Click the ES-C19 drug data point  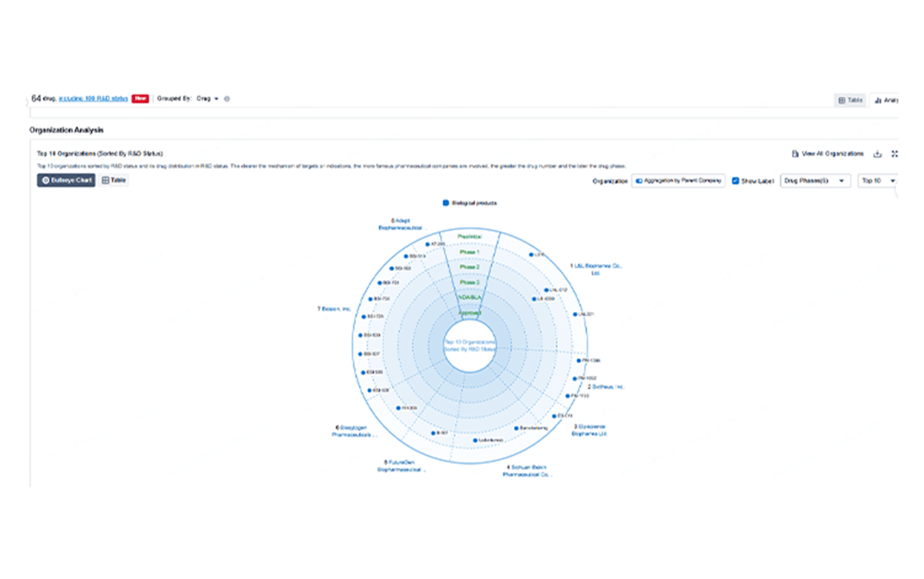pos(554,416)
